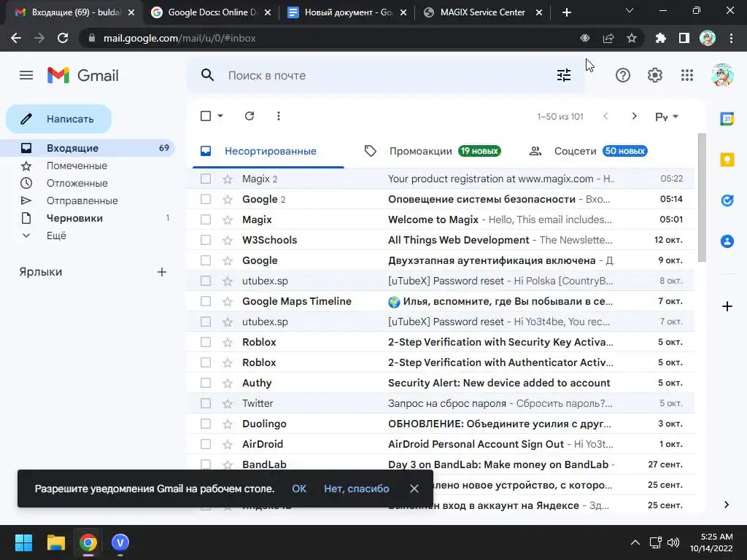Check the Roblox Security Key email box
Screen dimensions: 747x560
tap(206, 342)
